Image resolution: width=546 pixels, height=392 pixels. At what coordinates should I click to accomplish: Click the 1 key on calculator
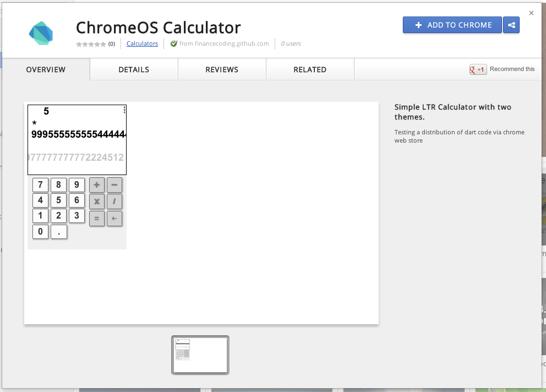pos(40,216)
